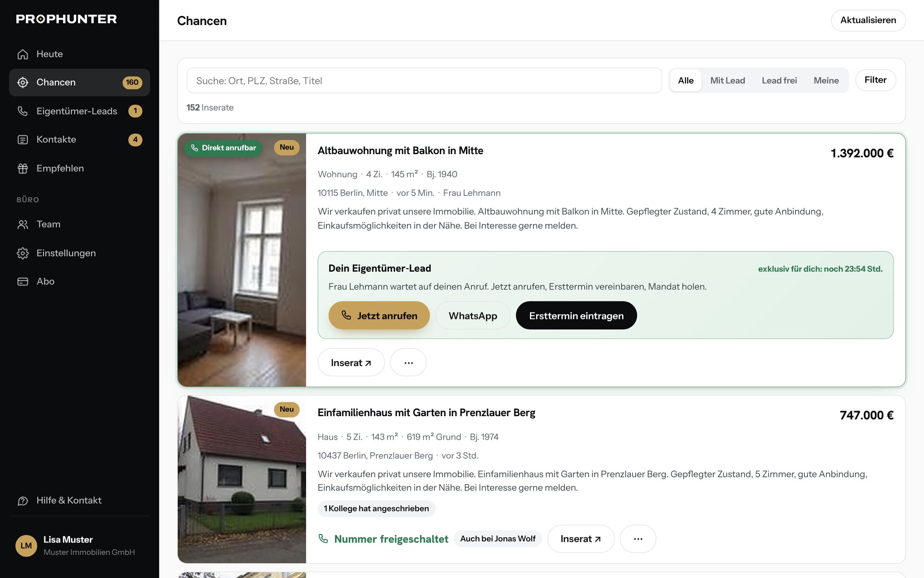Refresh list with Aktualisieren button
924x578 pixels.
tap(868, 20)
